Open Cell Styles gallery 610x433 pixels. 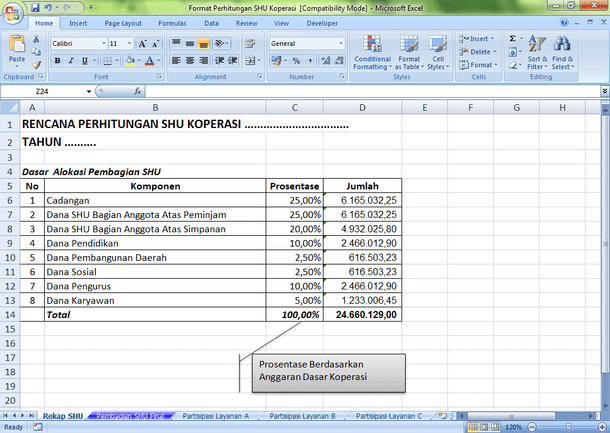[438, 53]
